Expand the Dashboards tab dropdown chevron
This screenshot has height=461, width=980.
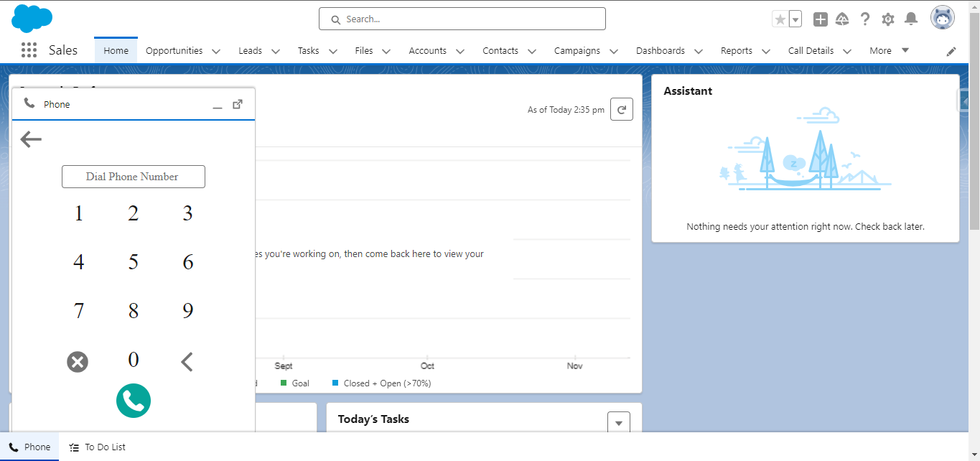coord(699,51)
